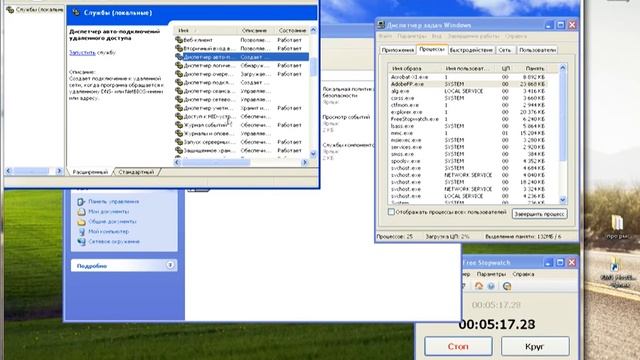The height and width of the screenshot is (360, 640).
Task: Switch to the Сеть tab in Task Manager
Action: point(505,50)
